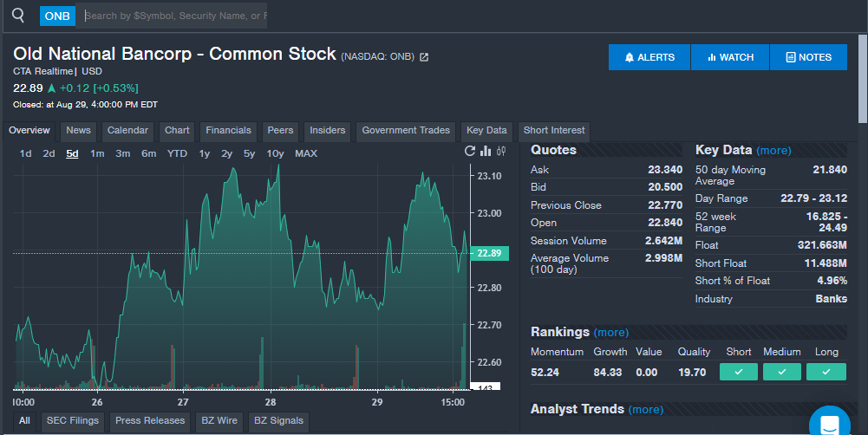Click the ONB symbol tag

pos(57,16)
